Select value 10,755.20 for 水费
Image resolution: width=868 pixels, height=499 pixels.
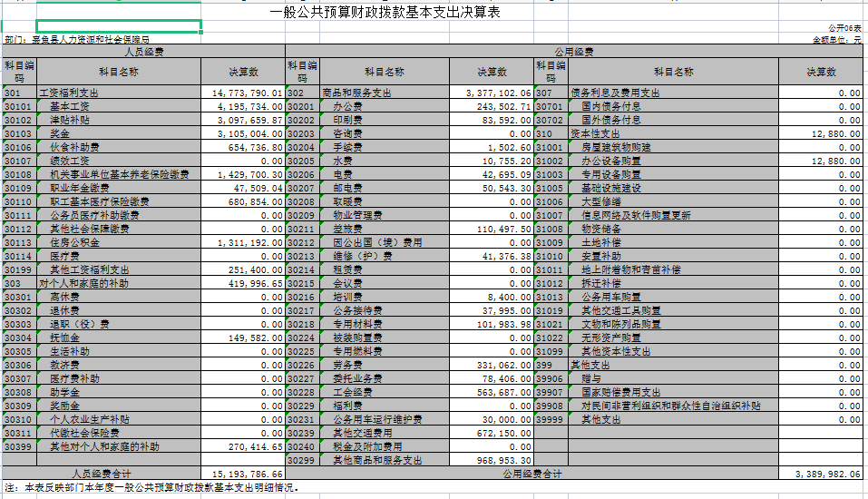tap(492, 161)
